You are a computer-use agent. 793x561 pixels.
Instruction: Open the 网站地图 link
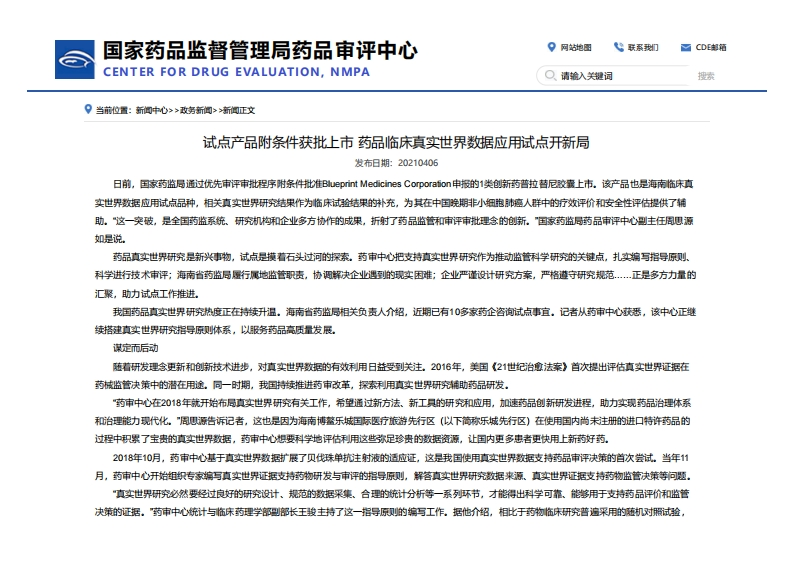coord(575,47)
